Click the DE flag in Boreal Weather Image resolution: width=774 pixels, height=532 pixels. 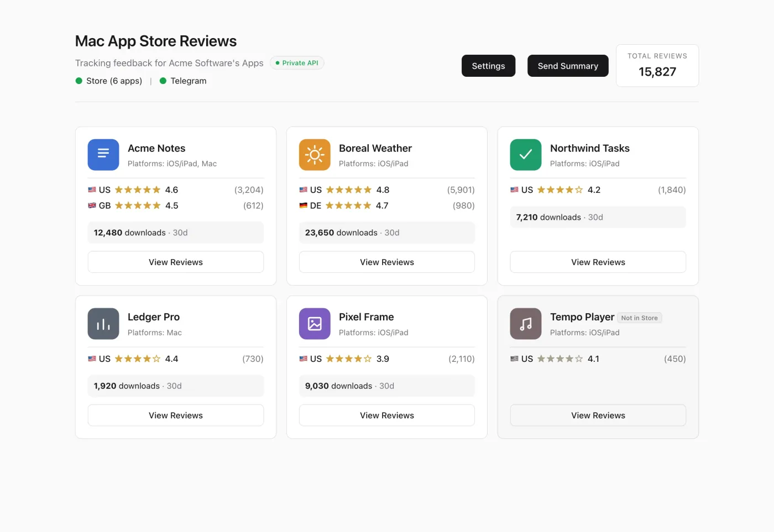303,206
